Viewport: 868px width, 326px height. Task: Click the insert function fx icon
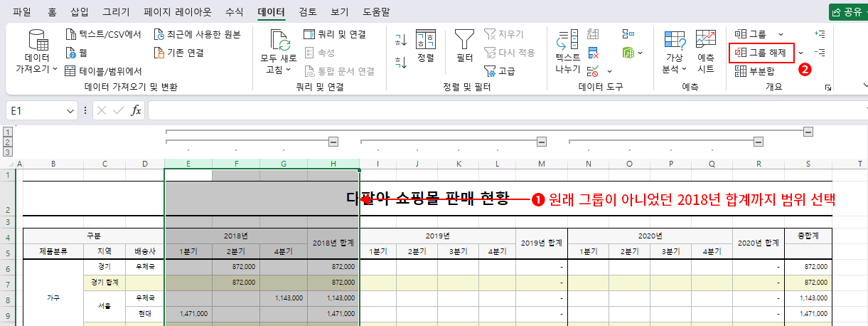click(136, 111)
